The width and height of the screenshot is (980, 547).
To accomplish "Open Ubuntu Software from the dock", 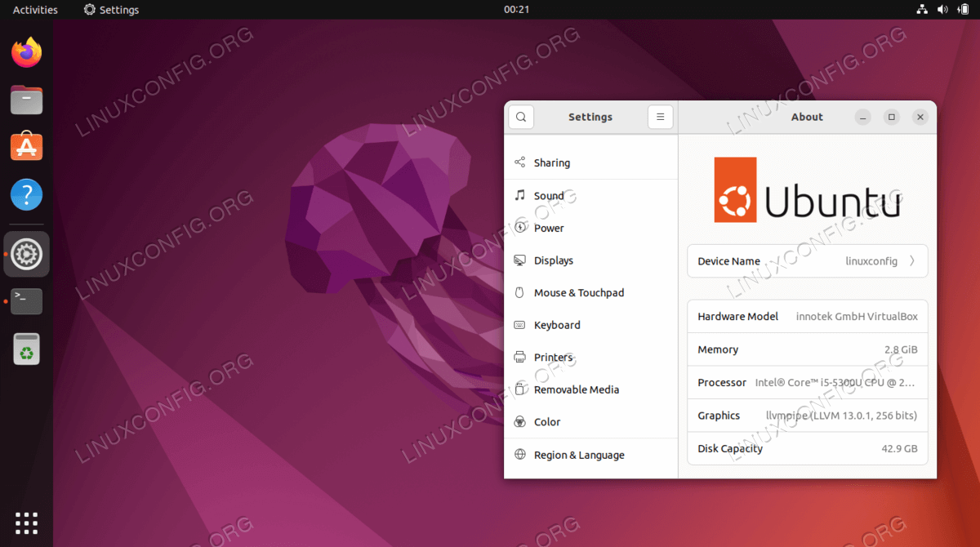I will pos(27,148).
